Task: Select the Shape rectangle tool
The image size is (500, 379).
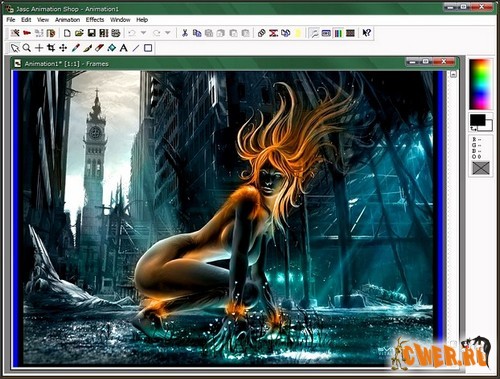Action: pos(148,48)
